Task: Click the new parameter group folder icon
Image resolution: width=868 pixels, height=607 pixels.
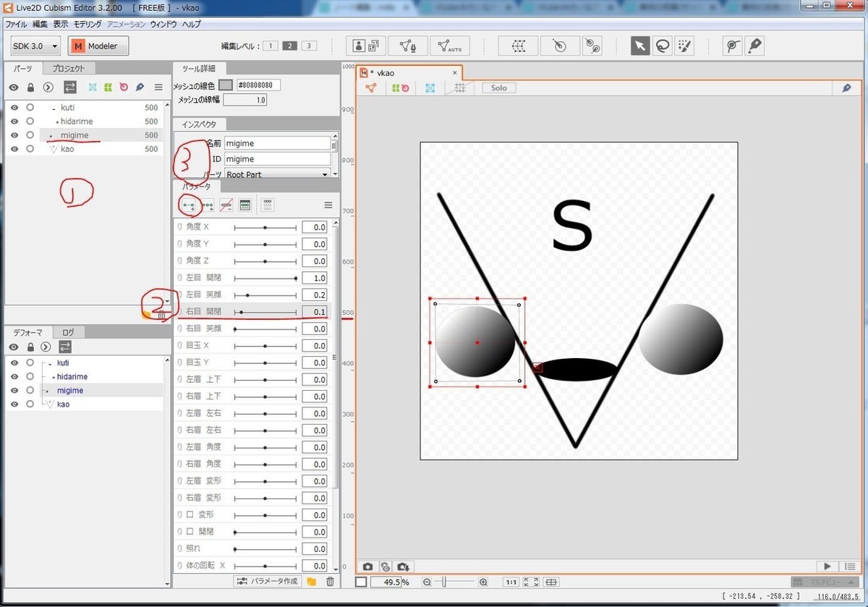Action: 312,582
